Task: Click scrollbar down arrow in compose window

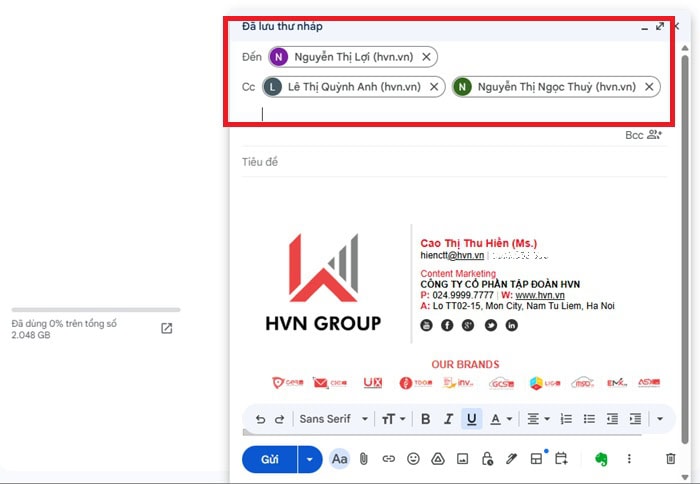Action: [x=685, y=477]
